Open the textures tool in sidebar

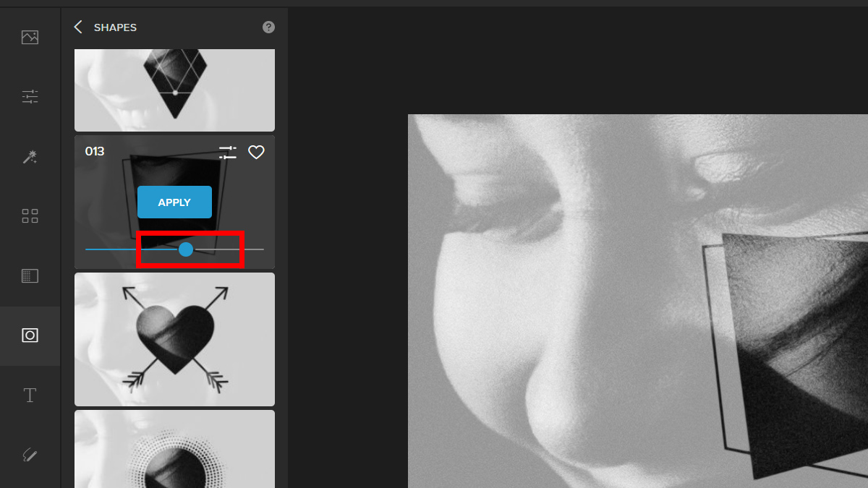pyautogui.click(x=30, y=275)
